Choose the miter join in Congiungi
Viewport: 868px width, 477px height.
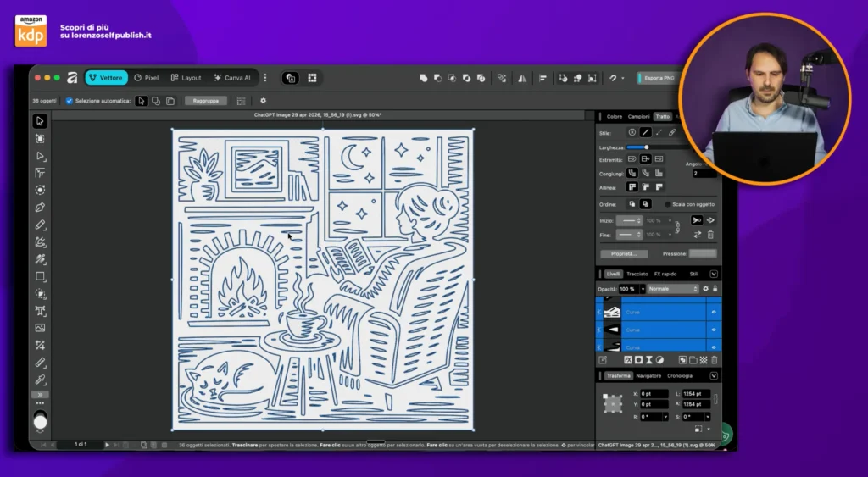pos(659,173)
